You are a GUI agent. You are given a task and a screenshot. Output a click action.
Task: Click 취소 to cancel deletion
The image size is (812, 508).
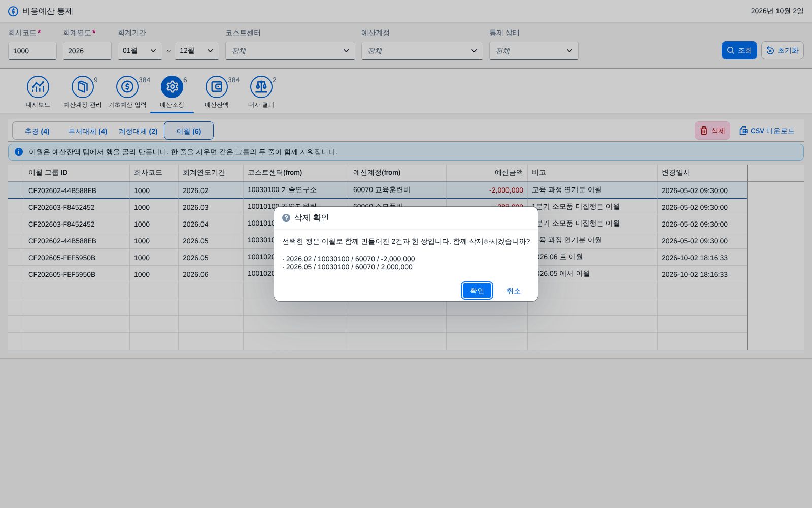click(x=513, y=291)
